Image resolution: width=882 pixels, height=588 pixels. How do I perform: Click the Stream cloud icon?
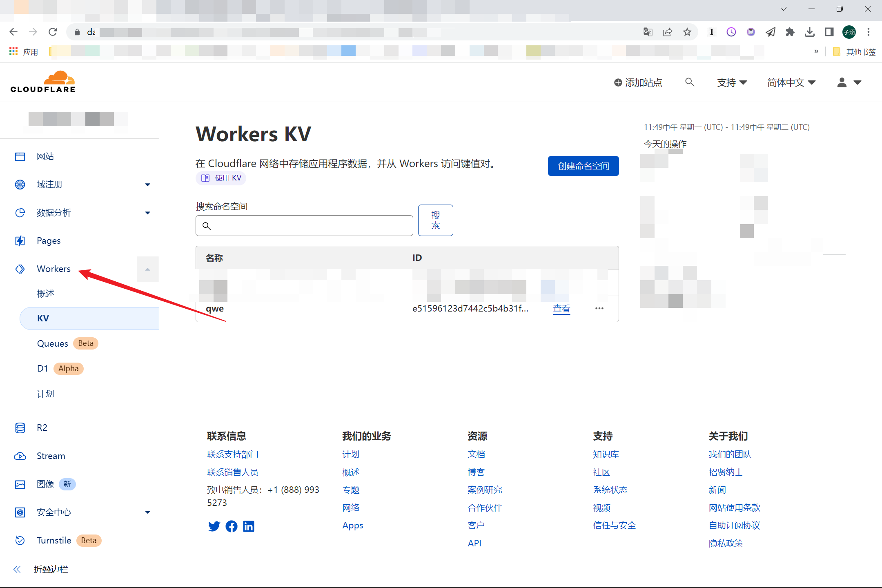tap(20, 456)
